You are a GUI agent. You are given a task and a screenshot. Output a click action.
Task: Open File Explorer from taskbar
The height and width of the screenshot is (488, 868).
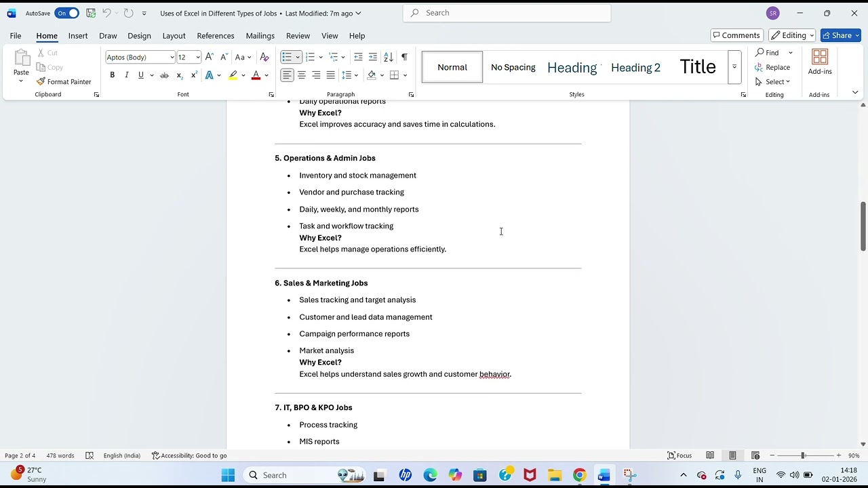click(555, 475)
